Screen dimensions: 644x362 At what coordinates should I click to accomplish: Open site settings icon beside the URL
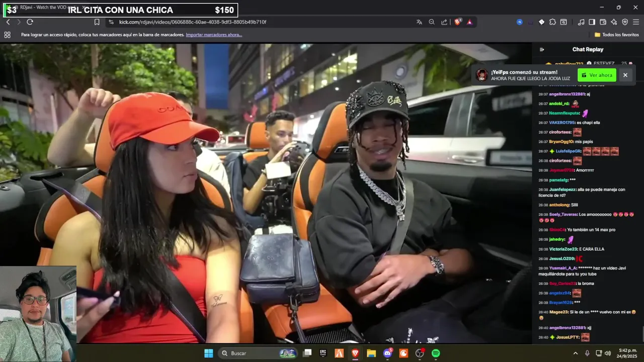(111, 22)
